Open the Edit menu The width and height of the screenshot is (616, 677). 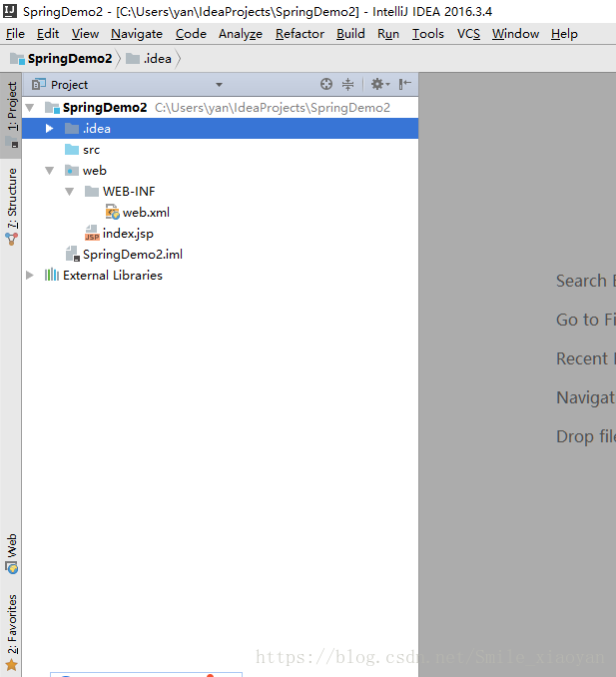pyautogui.click(x=48, y=34)
